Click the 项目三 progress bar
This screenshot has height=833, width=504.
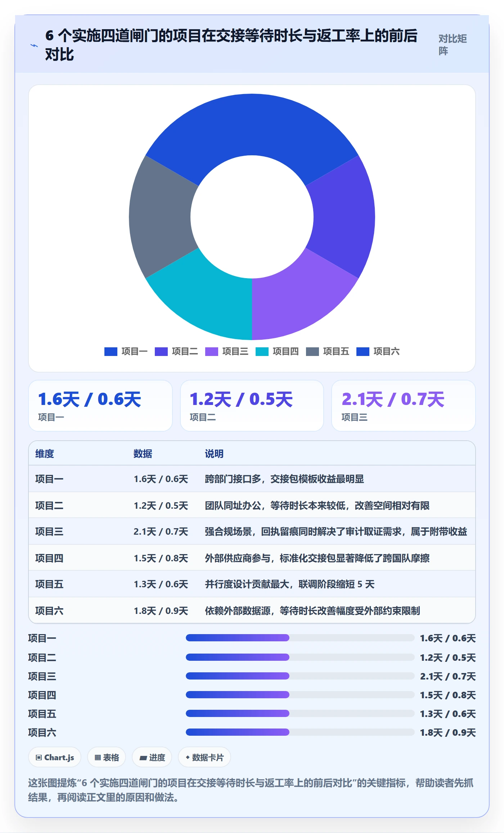click(x=300, y=676)
